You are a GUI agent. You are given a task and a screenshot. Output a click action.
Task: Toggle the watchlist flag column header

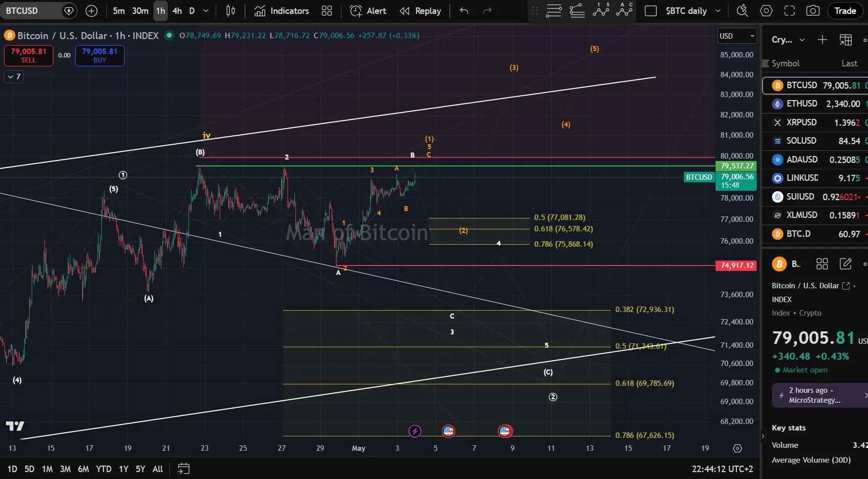click(x=766, y=63)
